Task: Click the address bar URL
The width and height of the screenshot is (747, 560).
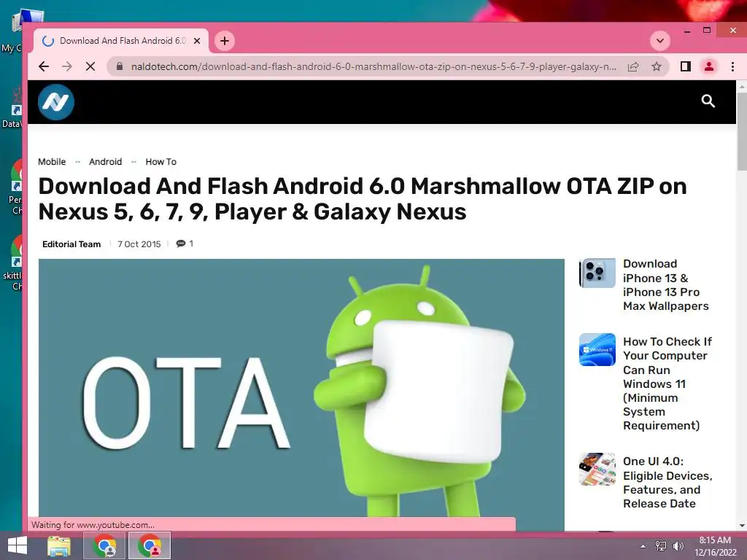Action: click(373, 66)
